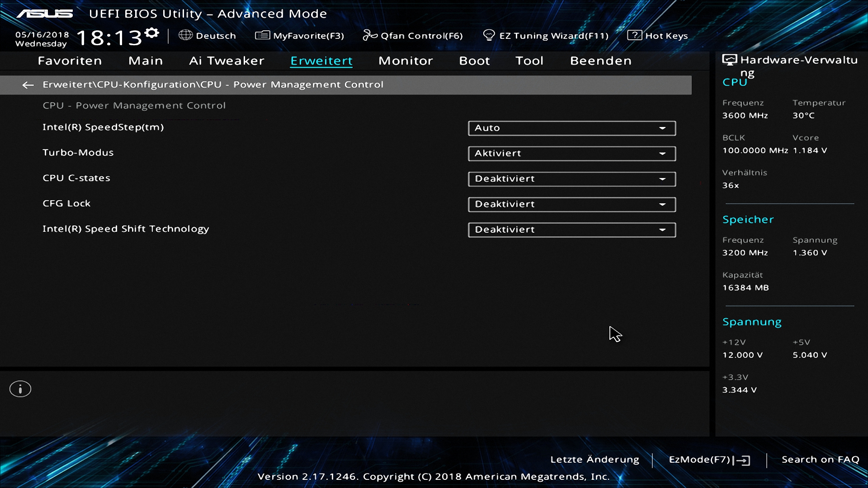Click the gear icon next to clock
This screenshot has height=488, width=868.
(152, 33)
